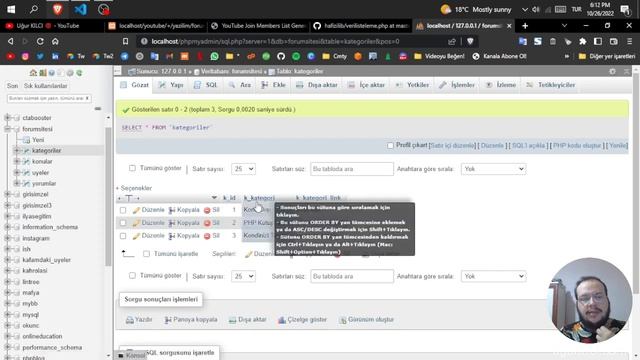Open yorumlar table in sidebar
The width and height of the screenshot is (640, 360).
(44, 183)
